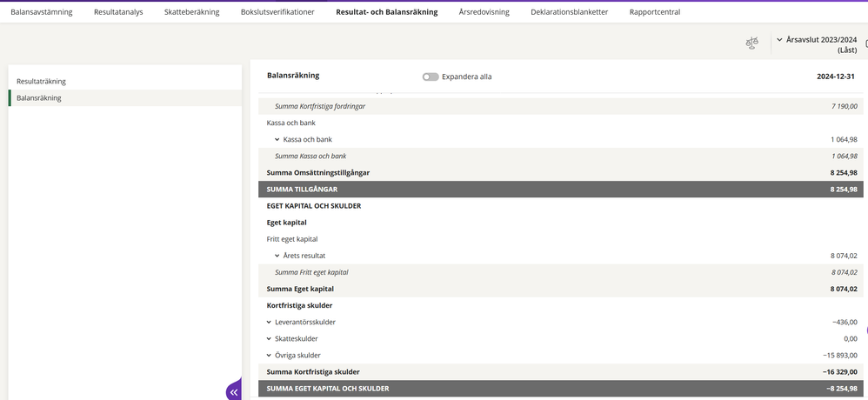Open the Bokslutsverifikationer tab
The width and height of the screenshot is (868, 400).
(277, 12)
